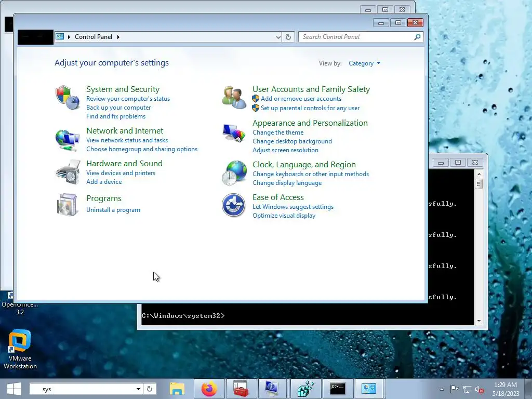Viewport: 532px width, 399px height.
Task: Click Adjust screen resolution
Action: tap(285, 150)
